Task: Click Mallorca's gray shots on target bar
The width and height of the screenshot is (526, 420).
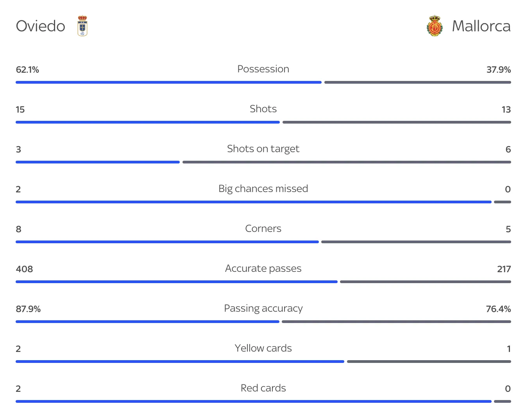Action: (347, 162)
